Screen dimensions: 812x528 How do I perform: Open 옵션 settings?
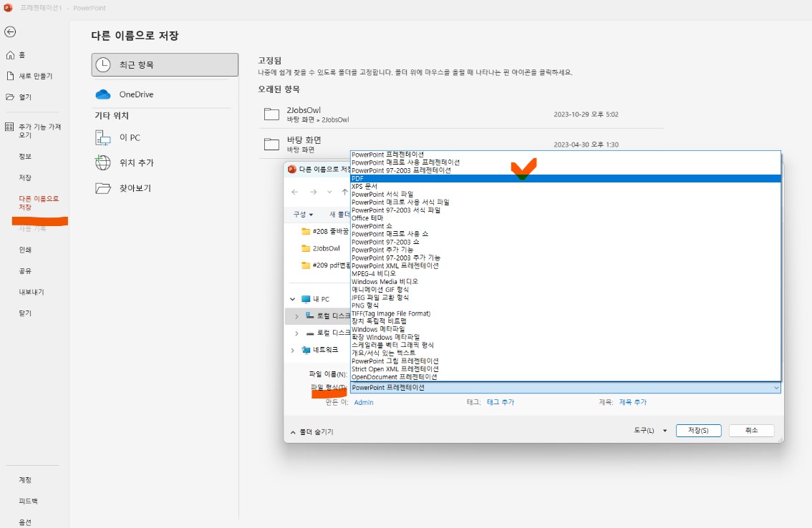25,522
